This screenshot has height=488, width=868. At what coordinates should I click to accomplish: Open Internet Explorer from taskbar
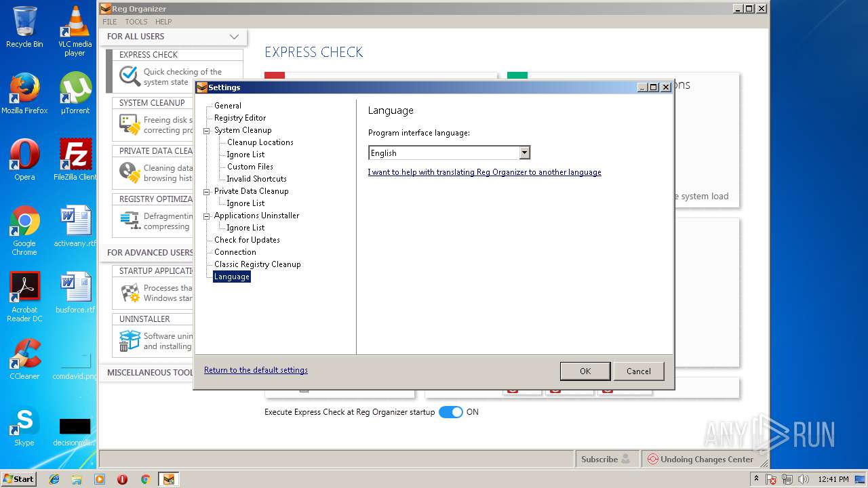tap(54, 479)
